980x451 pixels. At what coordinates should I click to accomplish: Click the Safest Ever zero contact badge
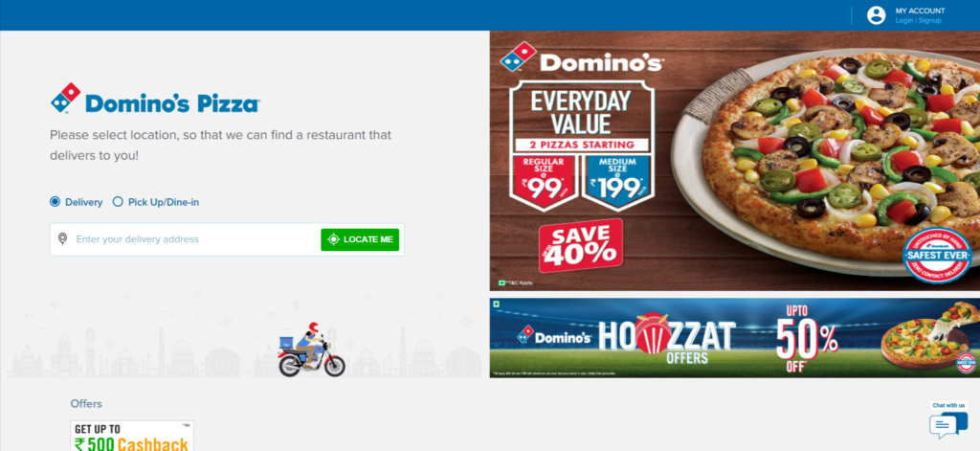coord(937,256)
